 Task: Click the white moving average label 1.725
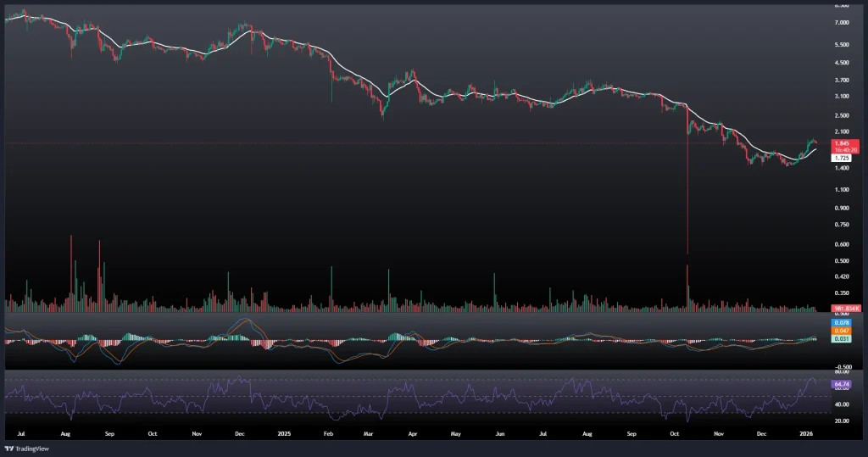[843, 158]
